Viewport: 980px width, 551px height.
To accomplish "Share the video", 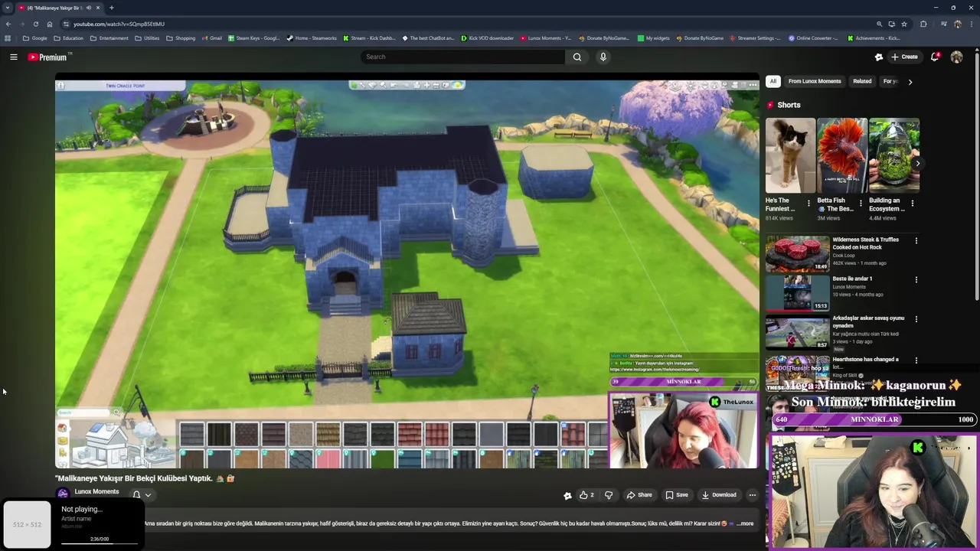I will coord(639,495).
